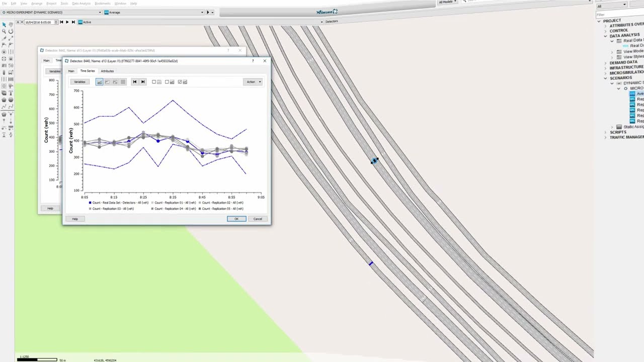Click the blue detector on the lower road
Image resolution: width=644 pixels, height=362 pixels.
[x=370, y=263]
